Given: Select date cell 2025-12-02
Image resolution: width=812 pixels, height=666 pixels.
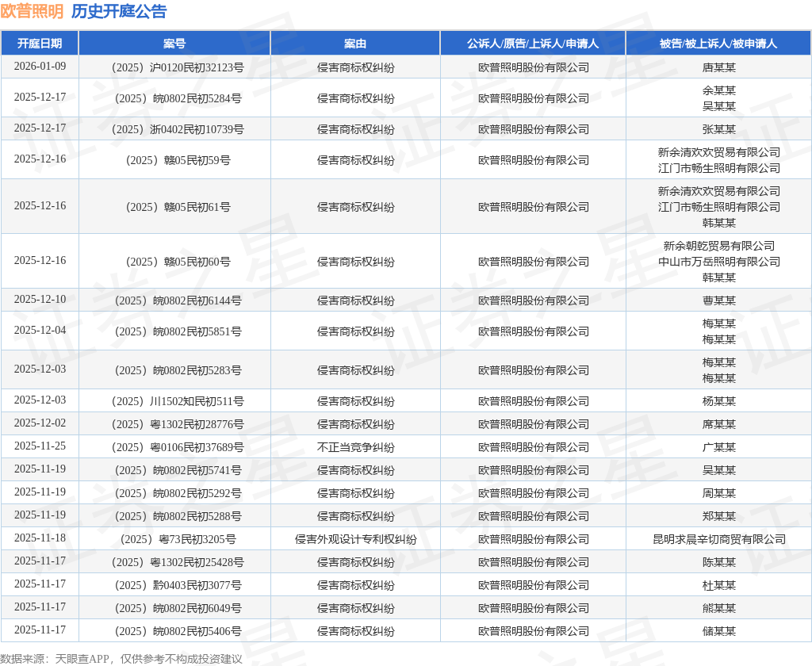Looking at the screenshot, I should point(40,423).
